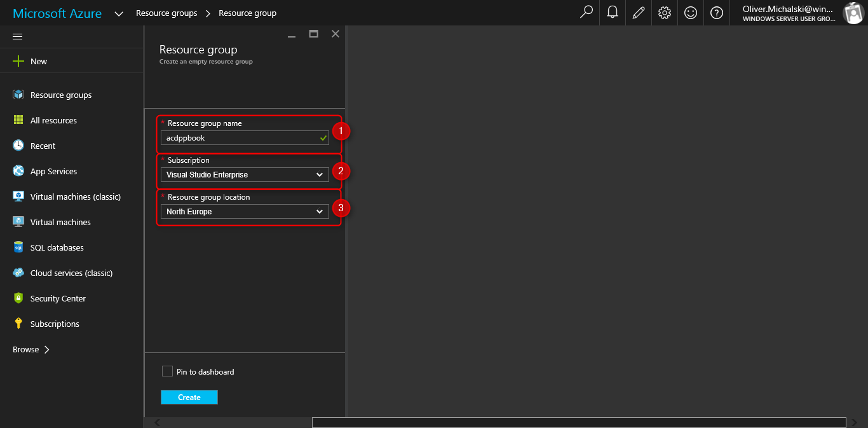The width and height of the screenshot is (868, 428).
Task: Show notifications via the bell icon
Action: click(x=613, y=12)
